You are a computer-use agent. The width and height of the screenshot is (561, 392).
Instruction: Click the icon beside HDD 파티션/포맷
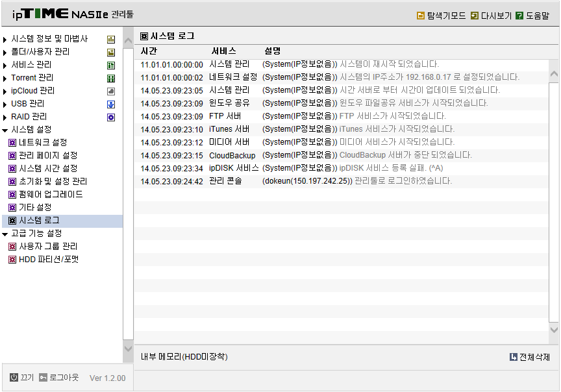pyautogui.click(x=12, y=260)
